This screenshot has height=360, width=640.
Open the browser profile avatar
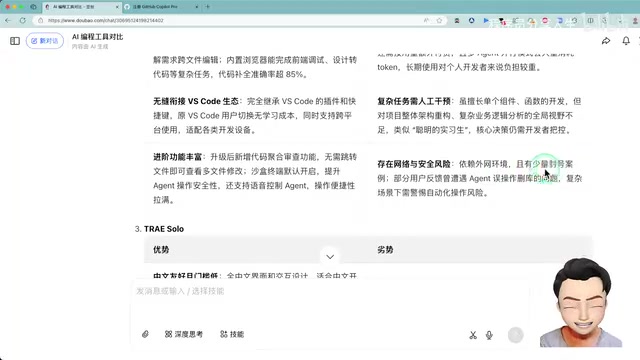[x=636, y=20]
